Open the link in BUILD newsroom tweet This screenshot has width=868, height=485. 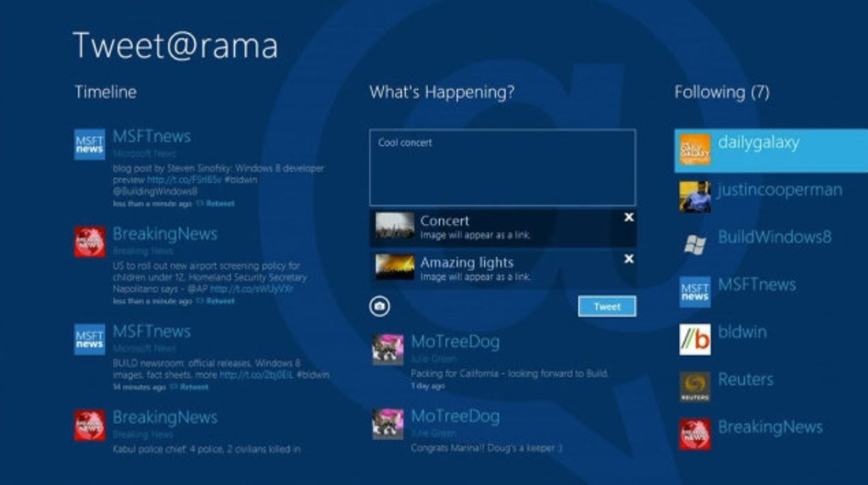pos(256,375)
